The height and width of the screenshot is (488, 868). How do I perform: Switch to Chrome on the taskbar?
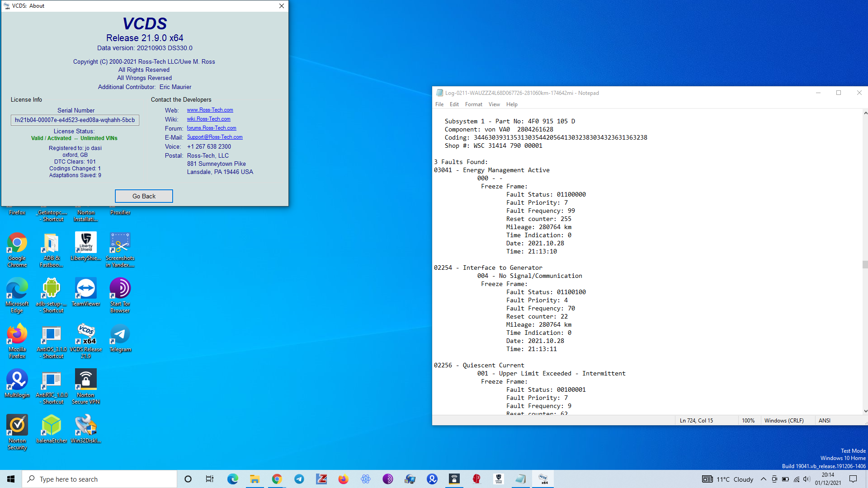[x=277, y=479]
